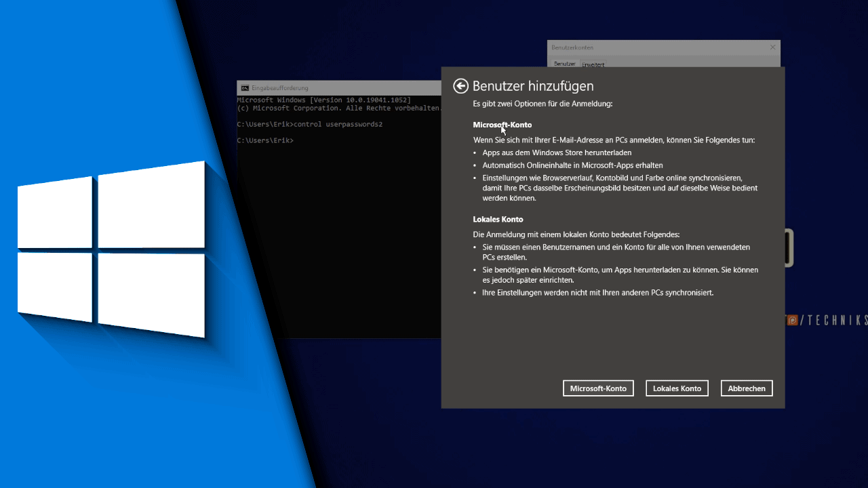Click bullet 'Sie müssen einen Benutzernamen'
868x488 pixels.
[x=616, y=252]
